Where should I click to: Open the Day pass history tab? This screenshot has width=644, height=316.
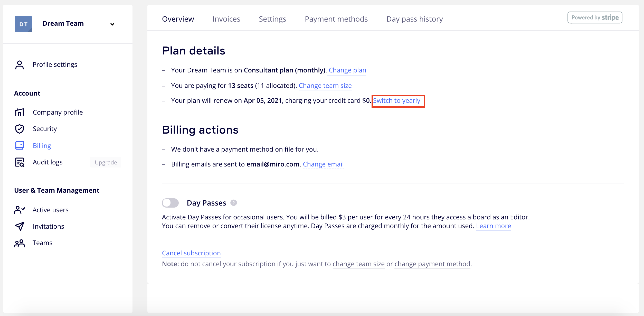coord(415,18)
